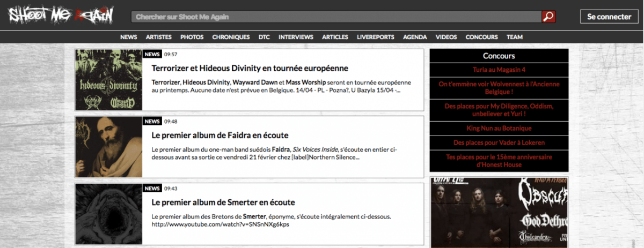Read Le premier album de Faidra article
Image resolution: width=644 pixels, height=248 pixels.
[220, 135]
